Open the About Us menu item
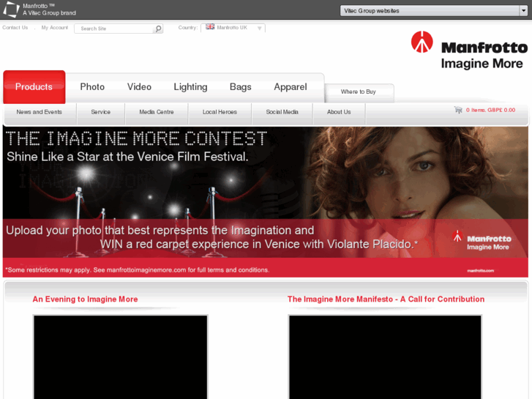 (x=339, y=112)
